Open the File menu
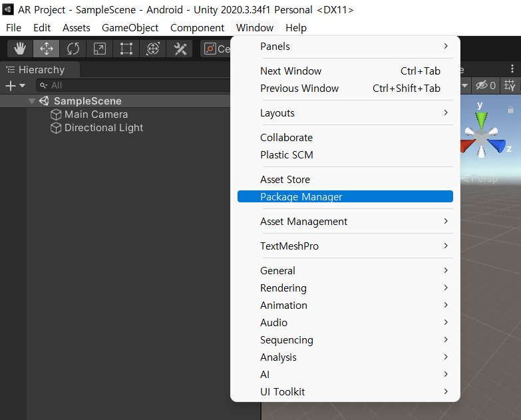 pos(13,27)
